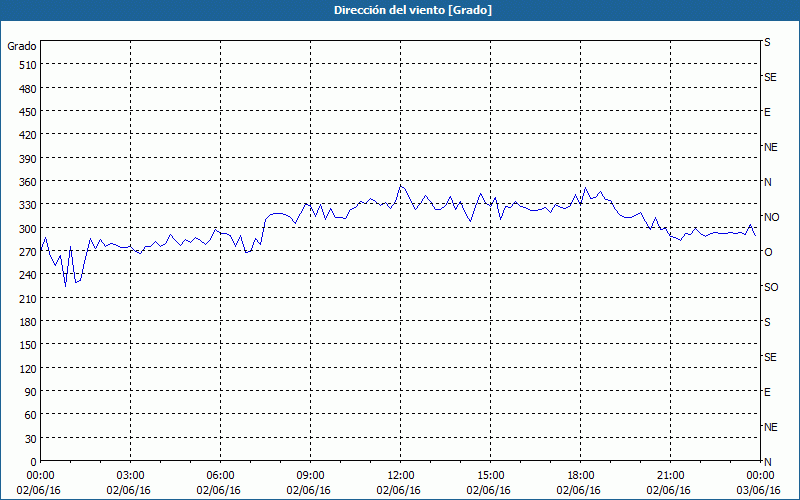The image size is (800, 500).
Task: Click the 00:00 label at the time axis start
Action: pos(41,476)
